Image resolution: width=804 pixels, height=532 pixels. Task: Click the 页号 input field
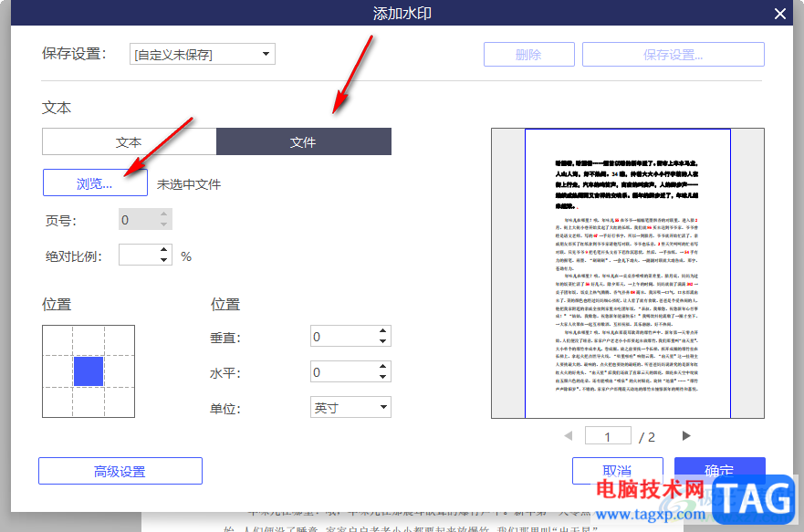(x=139, y=219)
